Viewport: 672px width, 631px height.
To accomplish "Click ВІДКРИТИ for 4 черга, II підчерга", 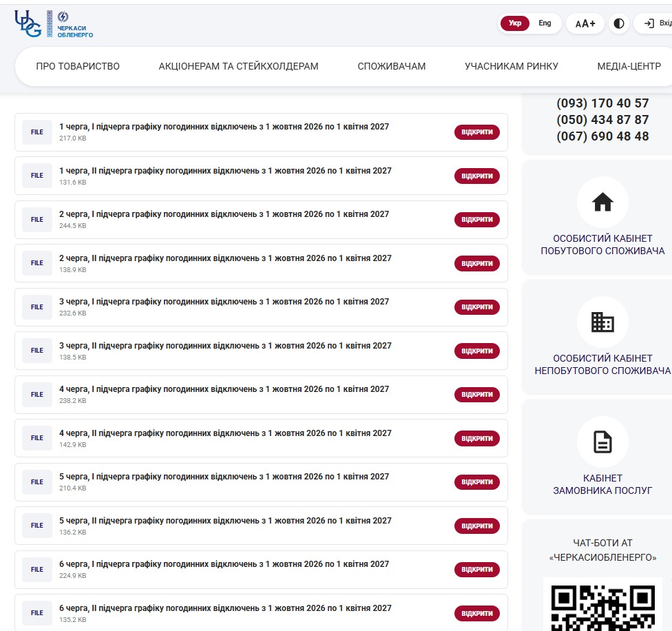I will (x=477, y=438).
